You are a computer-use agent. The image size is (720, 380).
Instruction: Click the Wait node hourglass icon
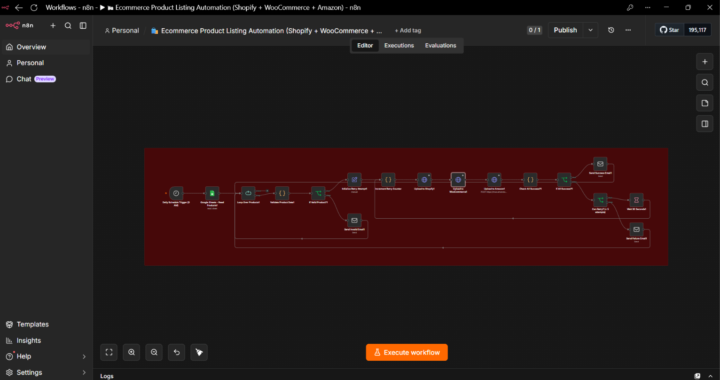click(x=636, y=200)
